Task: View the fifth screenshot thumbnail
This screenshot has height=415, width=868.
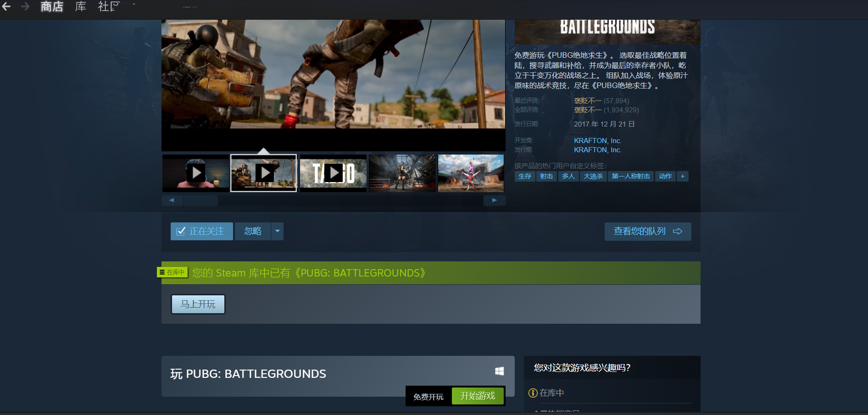Action: (x=471, y=173)
